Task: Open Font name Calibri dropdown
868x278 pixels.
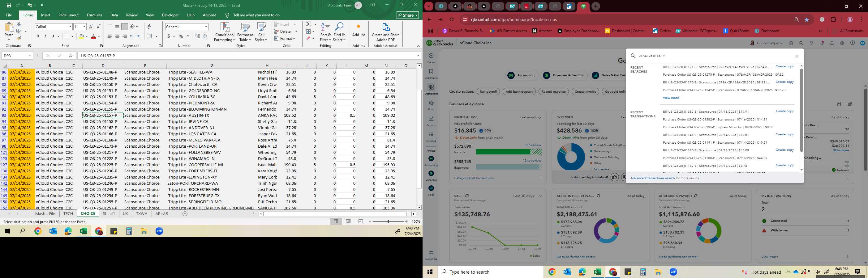Action: 70,27
